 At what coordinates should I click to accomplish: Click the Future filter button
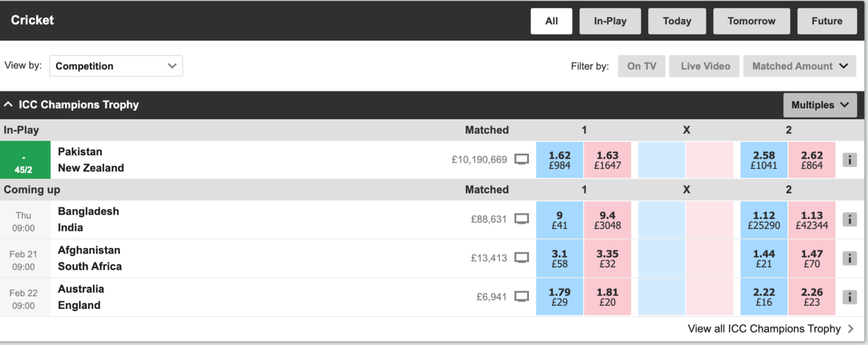(827, 21)
